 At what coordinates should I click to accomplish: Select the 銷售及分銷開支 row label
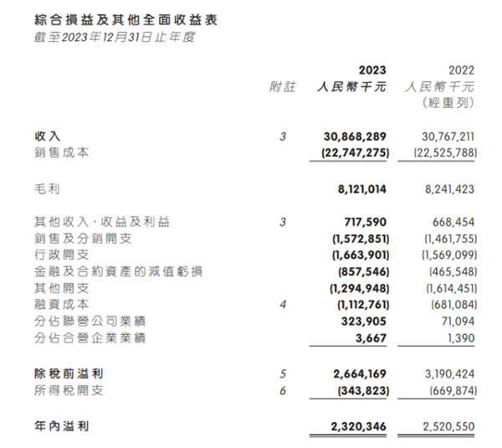[71, 239]
